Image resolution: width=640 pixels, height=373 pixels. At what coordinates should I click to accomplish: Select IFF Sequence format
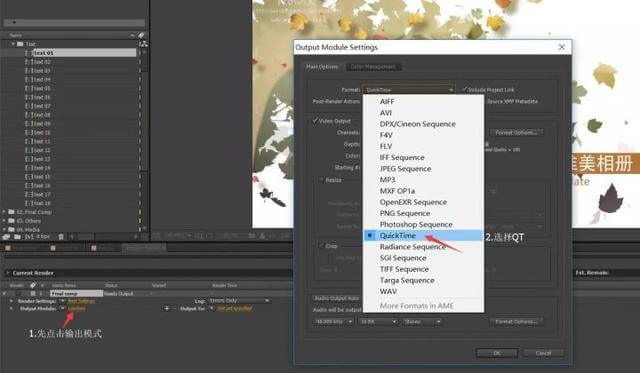402,158
